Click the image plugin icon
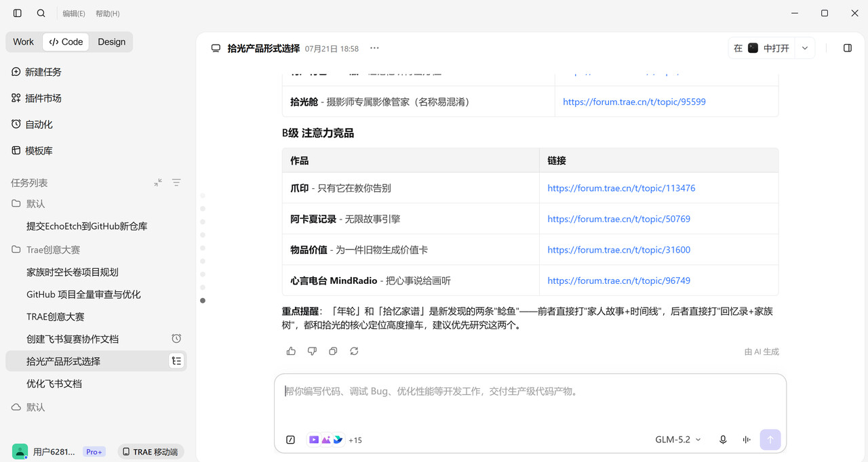 coord(325,440)
